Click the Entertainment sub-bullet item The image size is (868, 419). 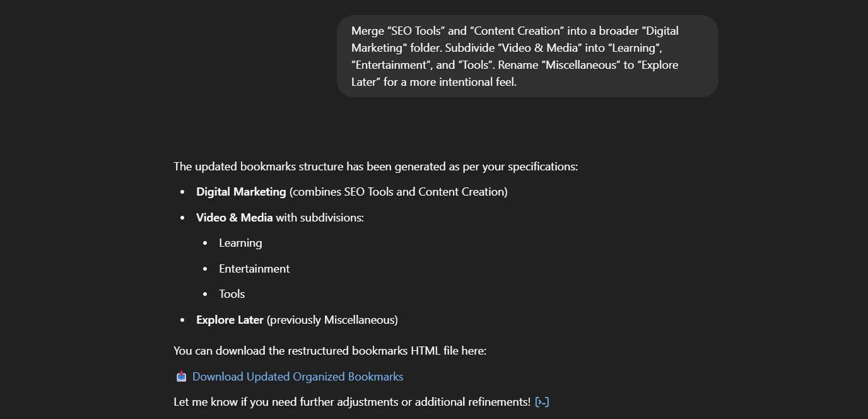(254, 268)
